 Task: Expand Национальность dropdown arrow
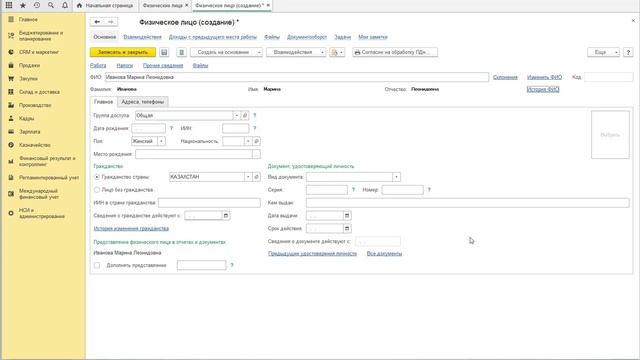(x=248, y=141)
